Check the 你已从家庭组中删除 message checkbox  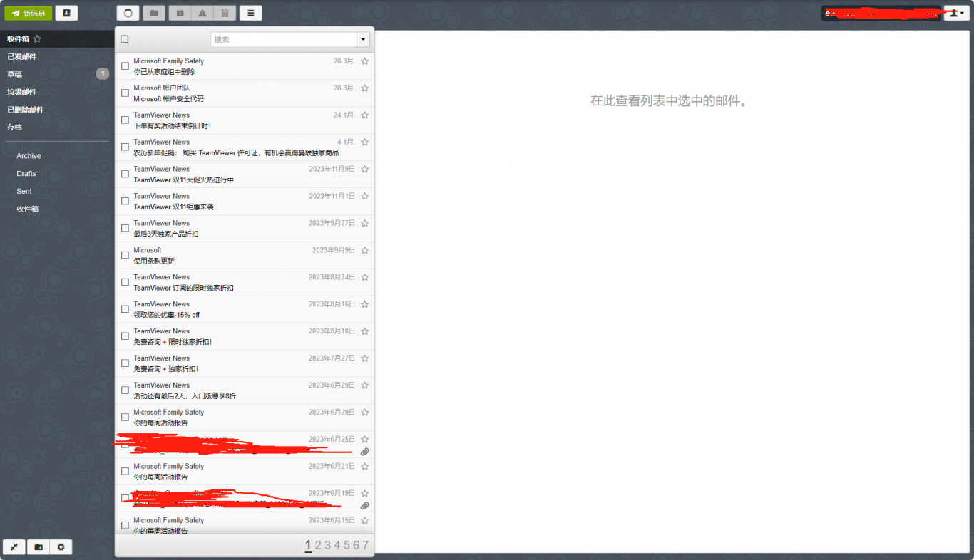pos(125,66)
